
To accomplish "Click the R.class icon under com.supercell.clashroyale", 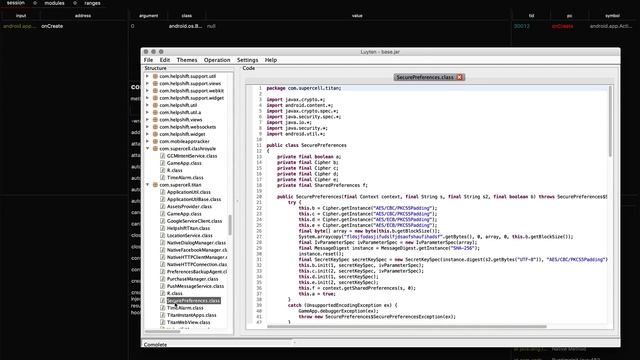I will (x=162, y=170).
